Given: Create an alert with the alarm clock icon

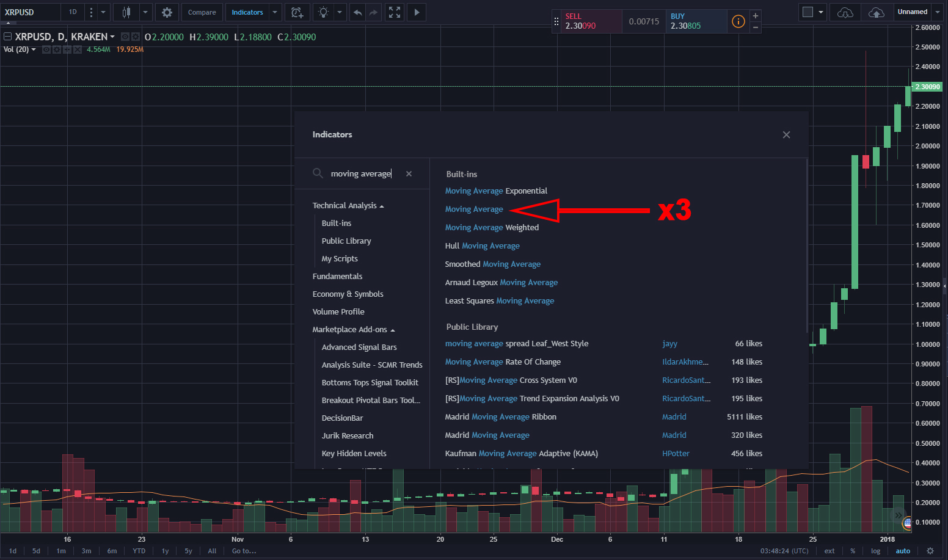Looking at the screenshot, I should [297, 12].
